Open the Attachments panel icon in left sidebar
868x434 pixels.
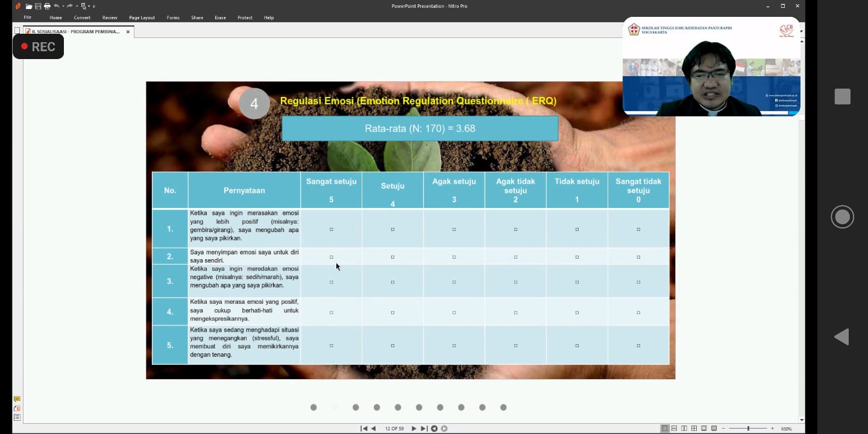click(17, 408)
